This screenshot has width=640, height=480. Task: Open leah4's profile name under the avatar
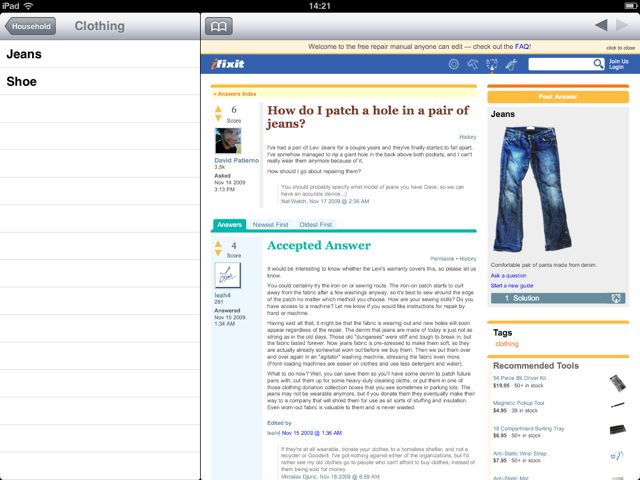(222, 295)
